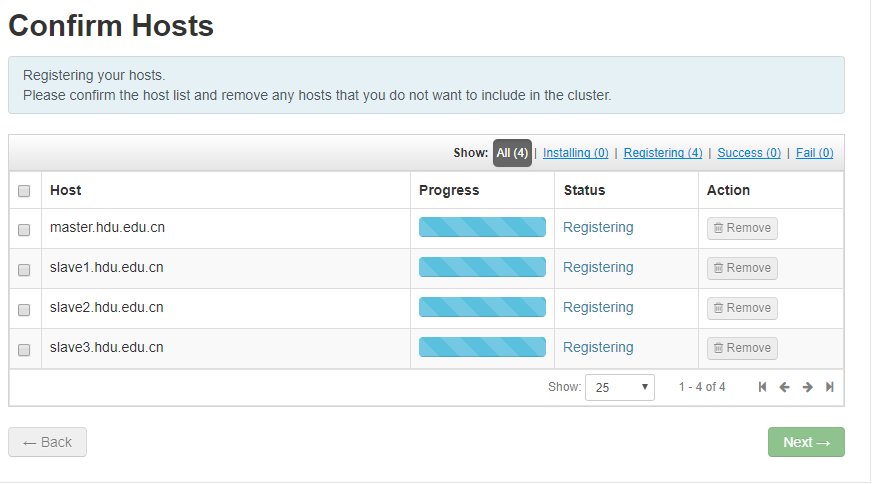
Task: Tick the slave3.hdu.edu.cn checkbox
Action: pos(24,350)
